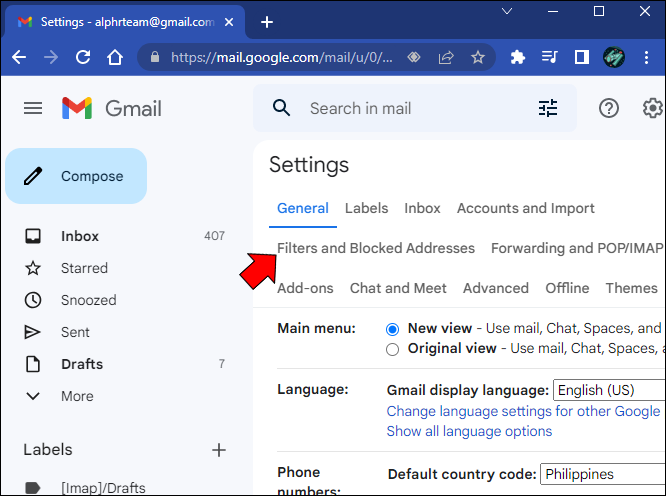Open Accounts and Import tab
This screenshot has width=666, height=496.
coord(526,208)
